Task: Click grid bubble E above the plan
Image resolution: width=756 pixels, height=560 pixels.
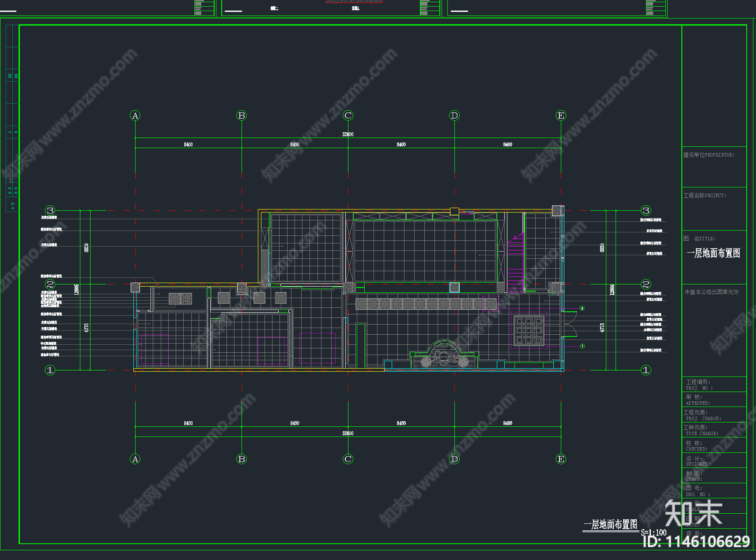Action: (x=561, y=116)
